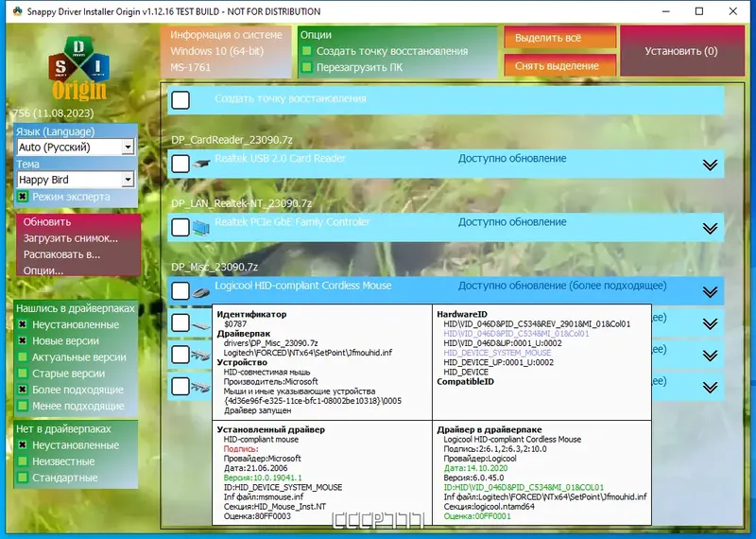
Task: Toggle 'Новые версии' filter
Action: pyautogui.click(x=22, y=340)
